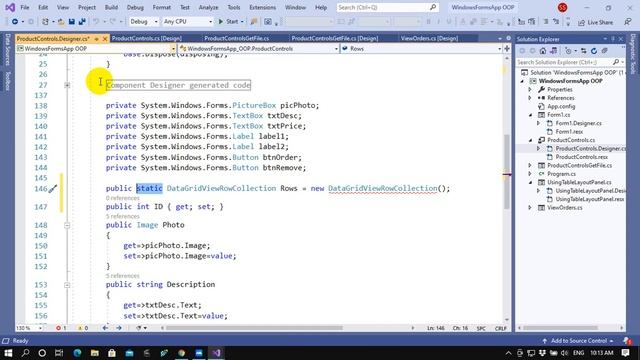
Task: Click the Search (Ctrl+Q) box
Action: [x=387, y=7]
